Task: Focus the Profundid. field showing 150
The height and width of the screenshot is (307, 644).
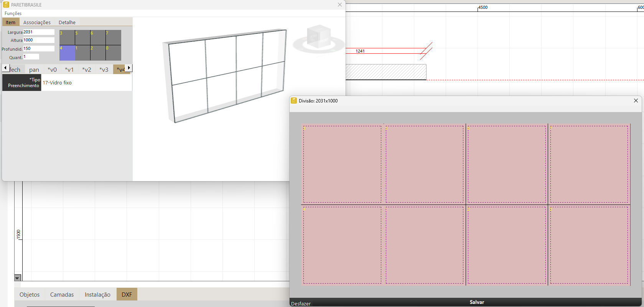Action: click(x=38, y=49)
